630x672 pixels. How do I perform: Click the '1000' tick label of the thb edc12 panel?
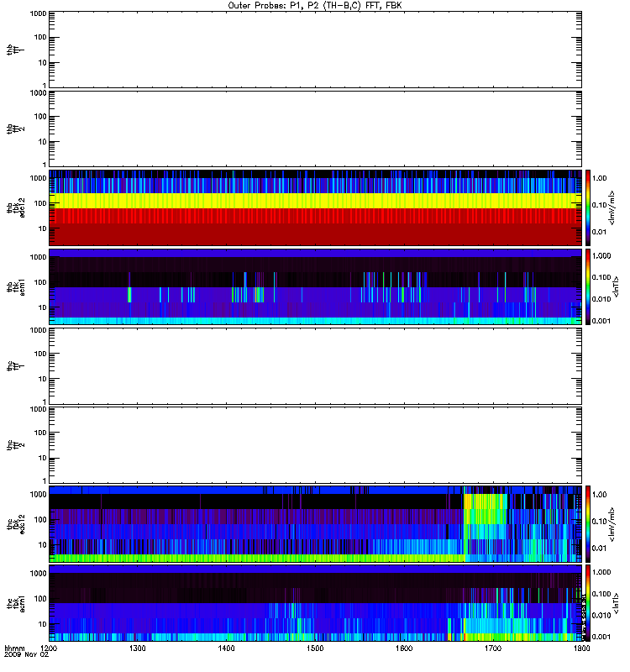[x=38, y=178]
